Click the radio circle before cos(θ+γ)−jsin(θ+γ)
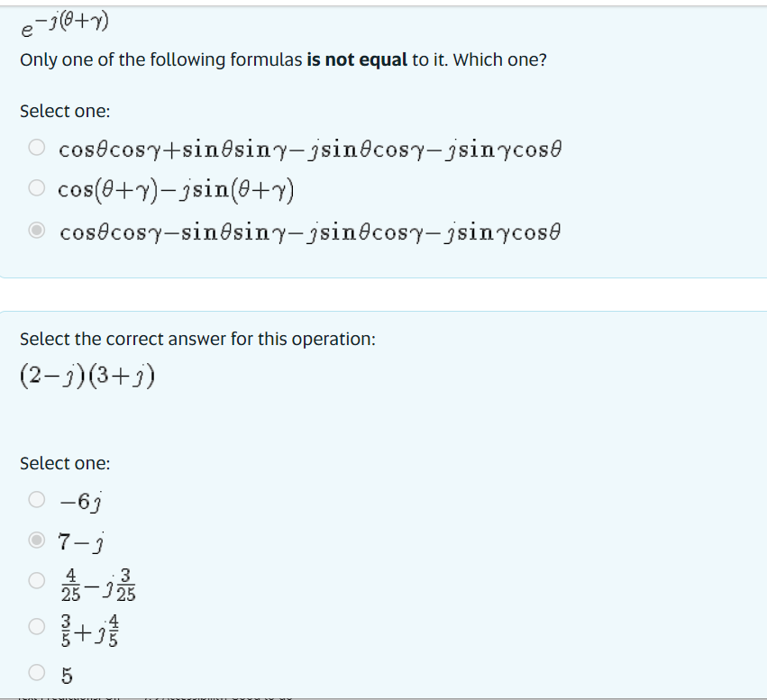The image size is (767, 700). (x=37, y=190)
